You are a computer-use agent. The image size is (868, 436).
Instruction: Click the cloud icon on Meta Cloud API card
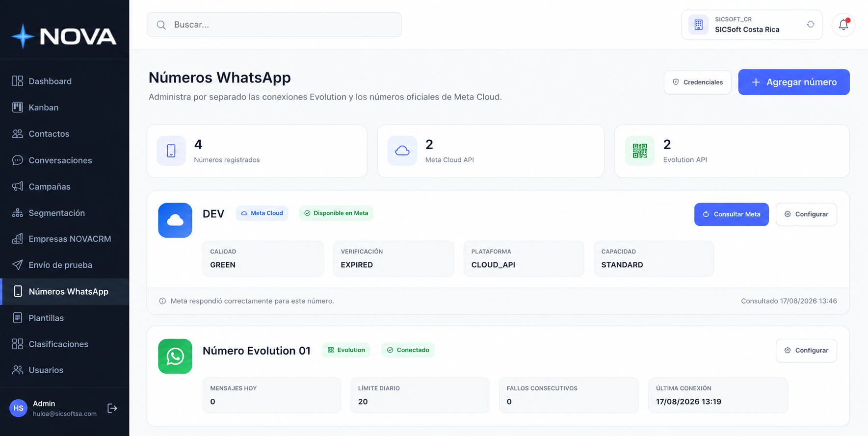click(402, 151)
